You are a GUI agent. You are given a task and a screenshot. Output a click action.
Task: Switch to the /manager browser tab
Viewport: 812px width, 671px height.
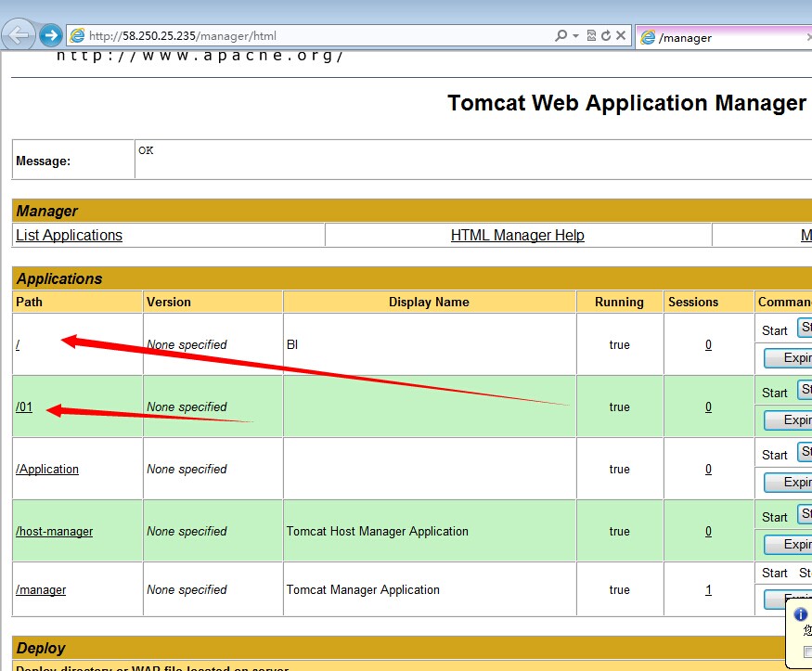pos(725,37)
